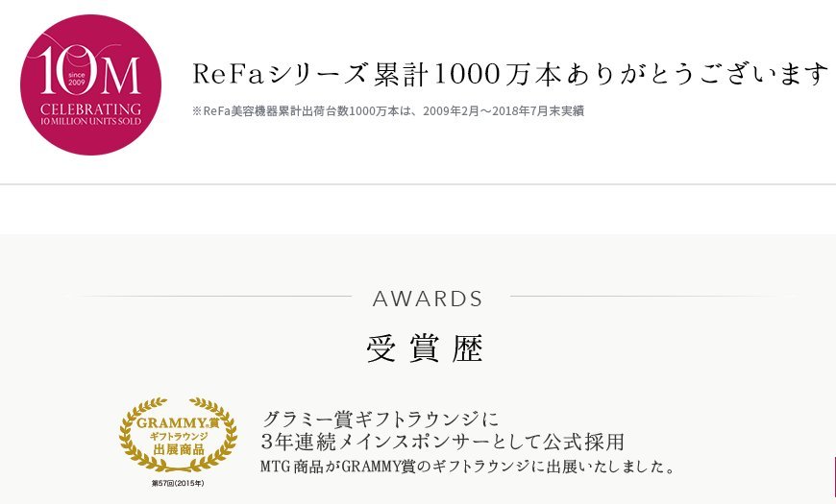836x504 pixels.
Task: Click the 3年連続メインスポンサー text line
Action: (443, 442)
